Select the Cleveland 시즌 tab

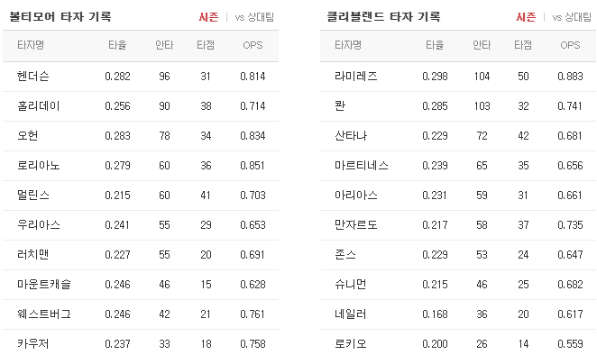[526, 17]
